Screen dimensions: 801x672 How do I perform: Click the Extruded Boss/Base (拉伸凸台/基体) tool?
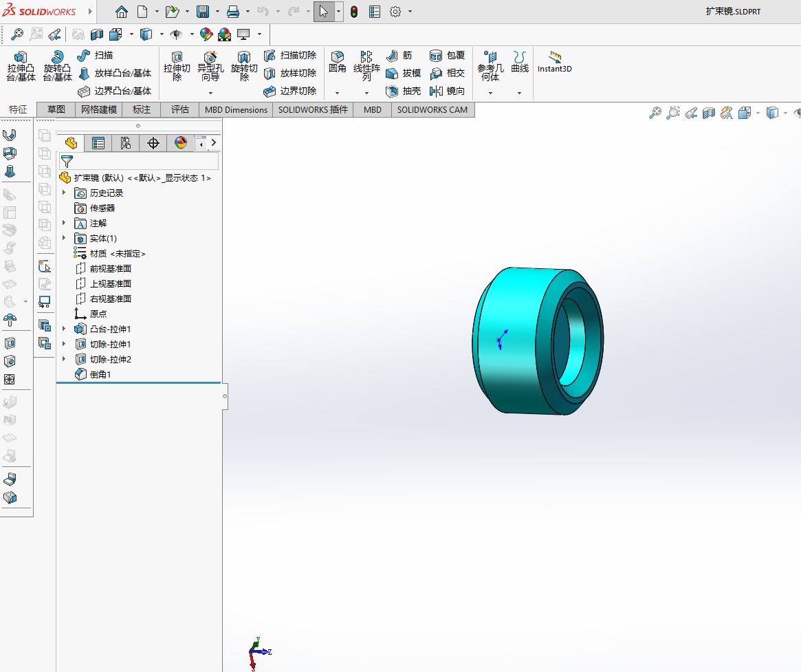(21, 66)
